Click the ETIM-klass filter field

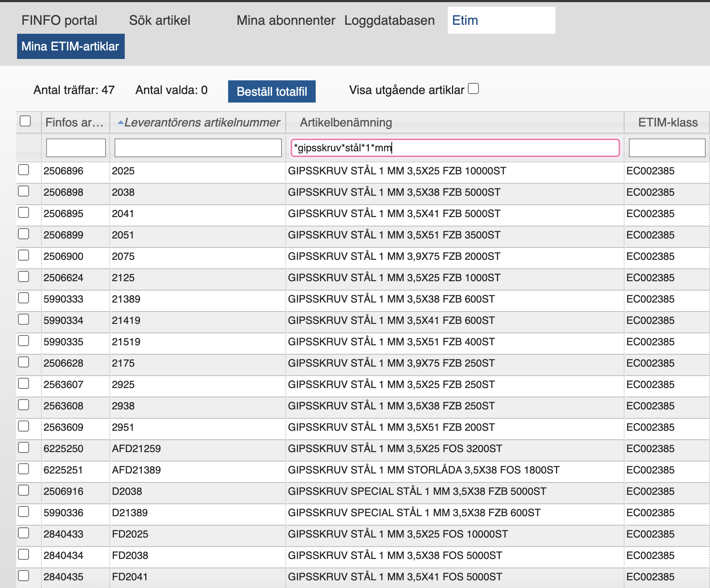coord(667,148)
